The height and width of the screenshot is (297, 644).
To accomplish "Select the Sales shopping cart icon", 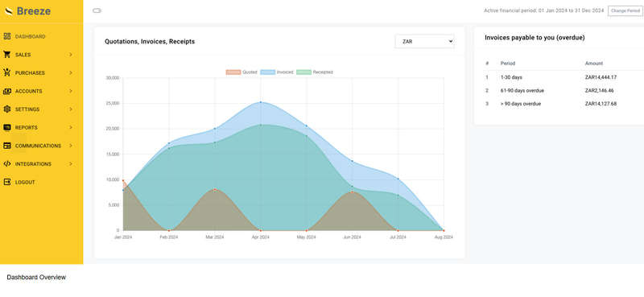I will pyautogui.click(x=7, y=54).
